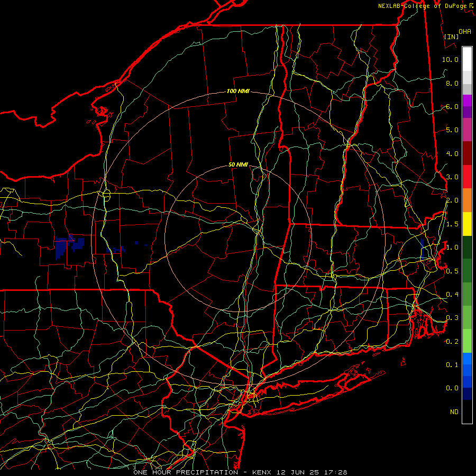Pick the white swatch atop the legend
Viewport: 476px width, 476px height.
467,59
